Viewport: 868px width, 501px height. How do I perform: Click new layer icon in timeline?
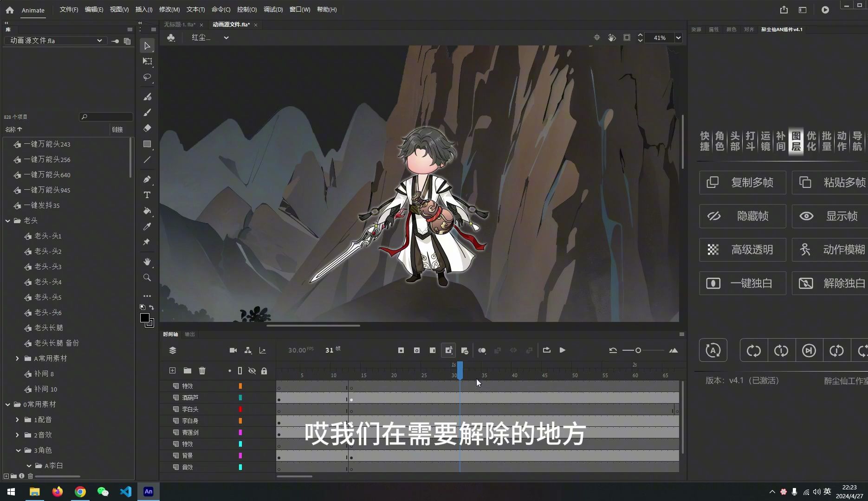(172, 371)
